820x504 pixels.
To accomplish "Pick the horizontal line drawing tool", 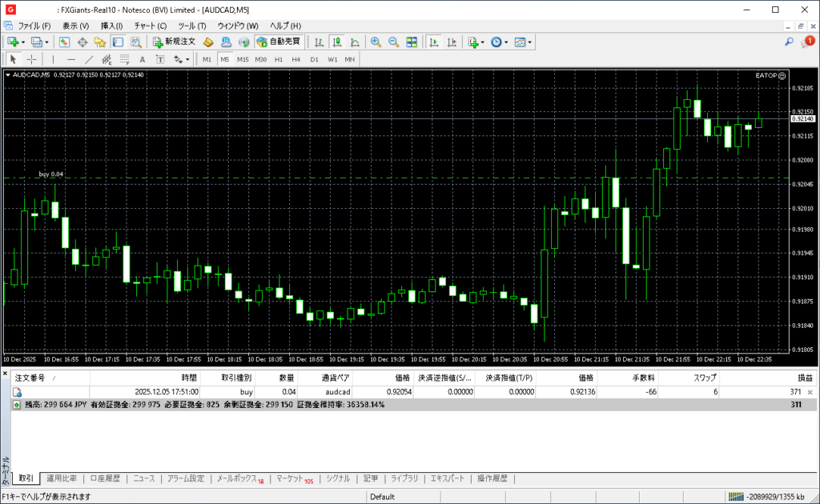I will click(71, 59).
